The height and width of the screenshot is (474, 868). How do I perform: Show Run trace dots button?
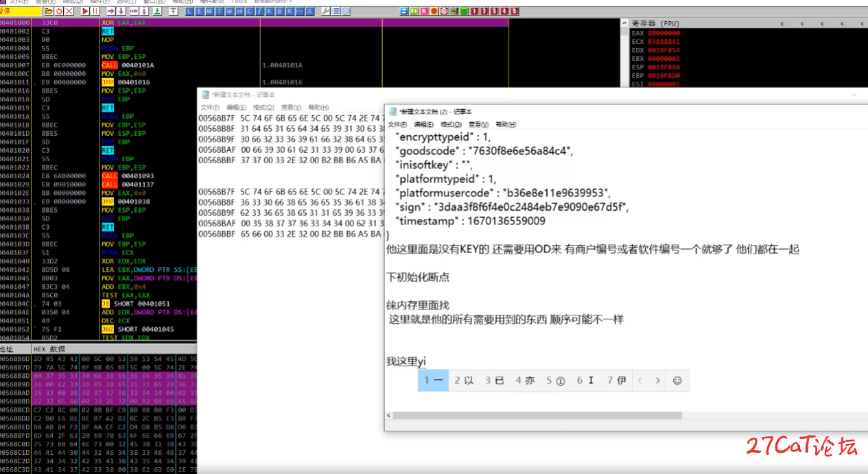tap(300, 11)
